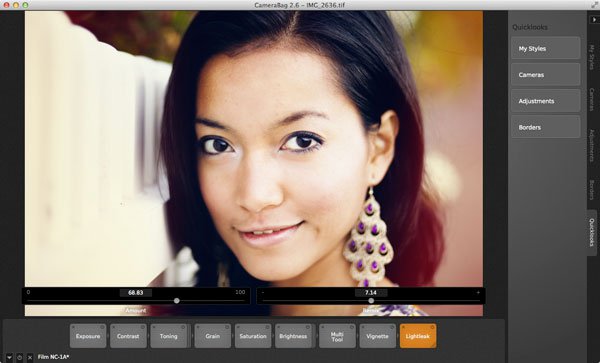Remove the Contrast tile with its x icon
Image resolution: width=600 pixels, height=363 pixels.
tap(114, 327)
